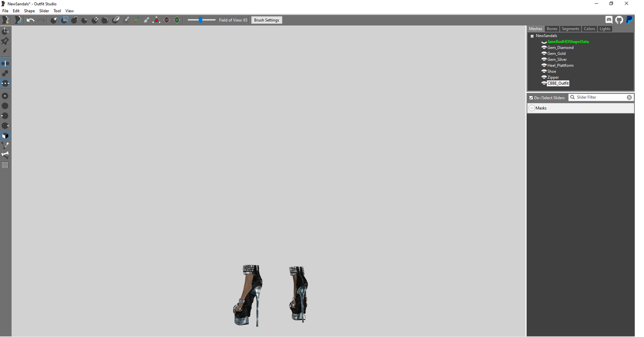Switch to the Bones tab
Screen dimensions: 644x337
[552, 29]
